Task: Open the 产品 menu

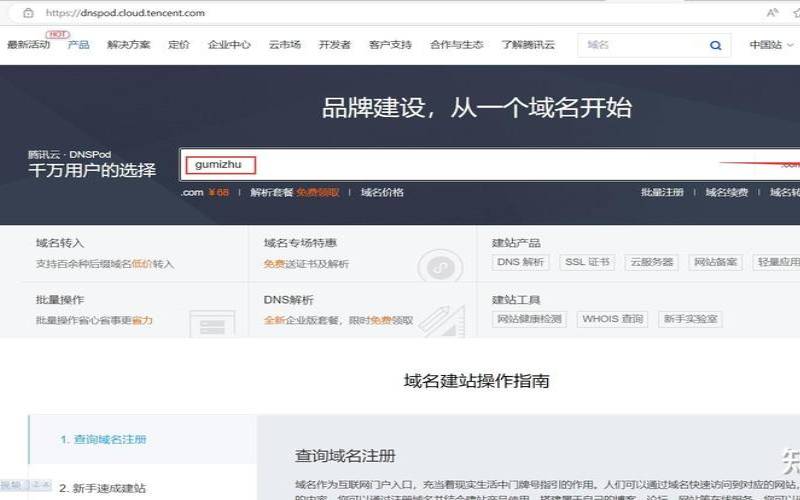Action: click(x=79, y=45)
